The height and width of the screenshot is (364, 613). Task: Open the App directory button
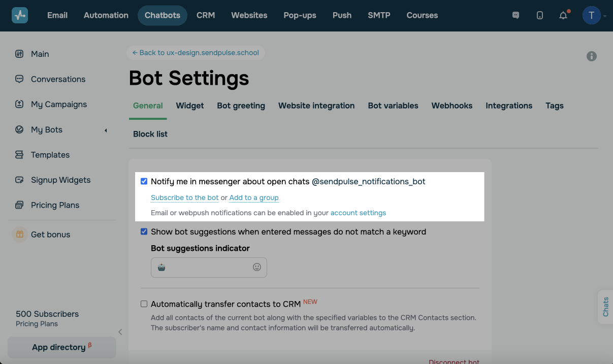[x=61, y=347]
